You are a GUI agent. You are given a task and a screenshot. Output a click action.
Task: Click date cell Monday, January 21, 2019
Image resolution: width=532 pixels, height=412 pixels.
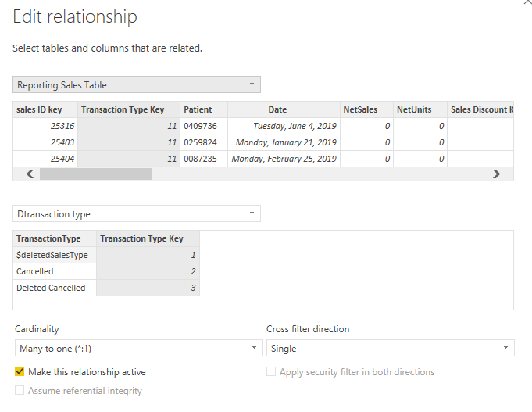(284, 142)
